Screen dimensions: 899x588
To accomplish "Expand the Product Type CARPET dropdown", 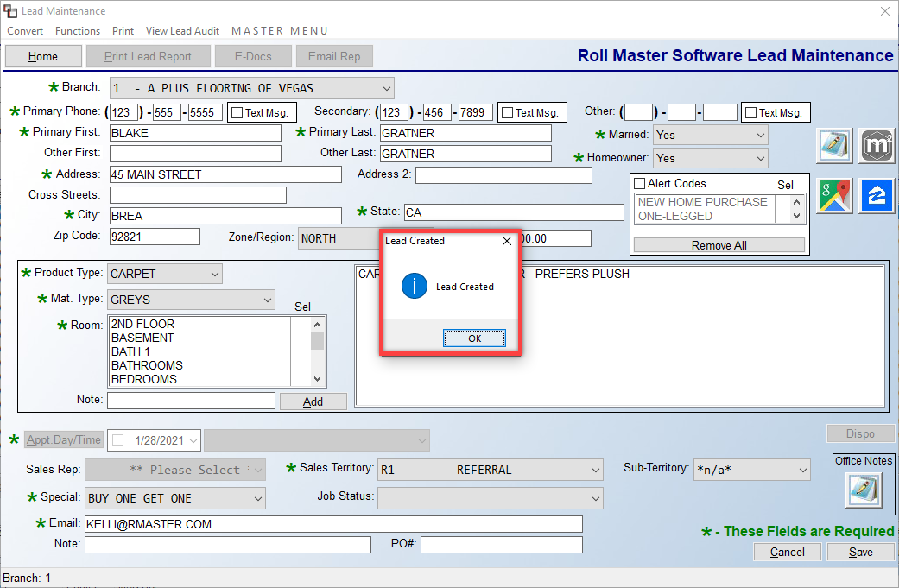I will (214, 274).
